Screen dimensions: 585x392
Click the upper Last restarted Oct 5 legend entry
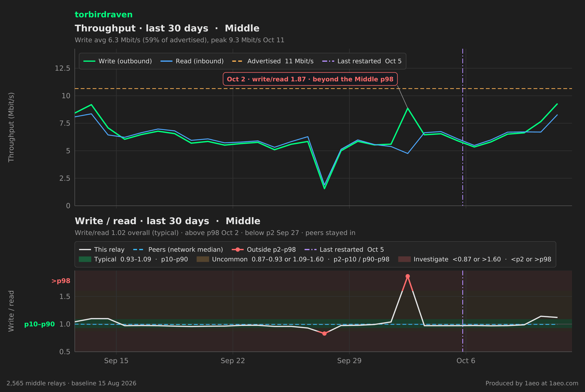[x=362, y=61]
